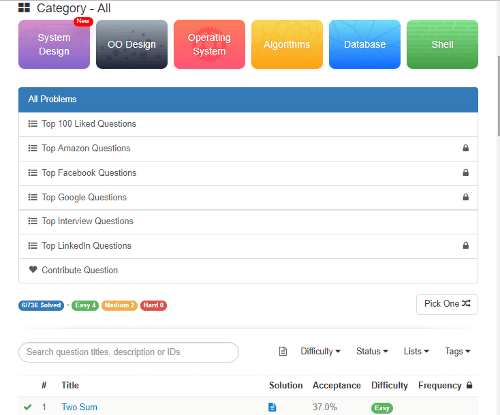
Task: Click lock icon on Top Facebook Questions
Action: pos(466,172)
